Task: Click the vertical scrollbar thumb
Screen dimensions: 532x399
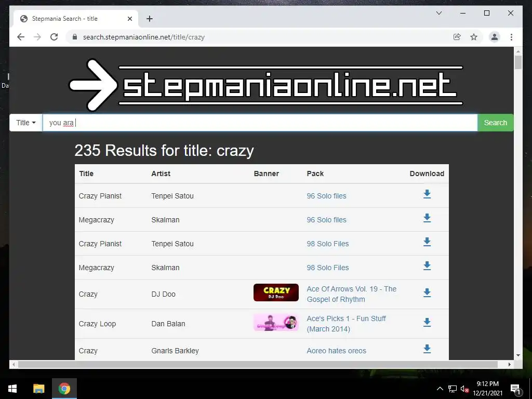Action: [x=518, y=62]
